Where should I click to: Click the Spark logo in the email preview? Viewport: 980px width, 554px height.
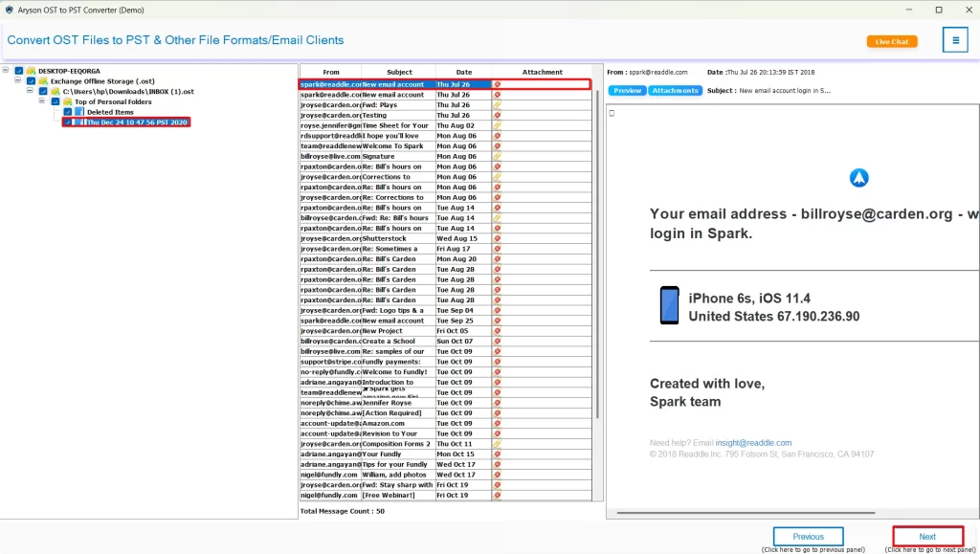click(x=858, y=177)
